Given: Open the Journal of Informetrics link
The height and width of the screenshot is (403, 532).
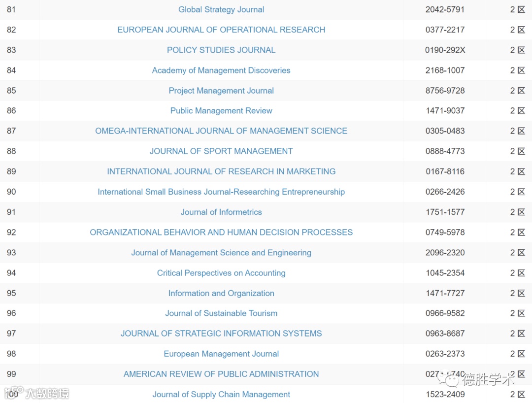Looking at the screenshot, I should pos(221,212).
